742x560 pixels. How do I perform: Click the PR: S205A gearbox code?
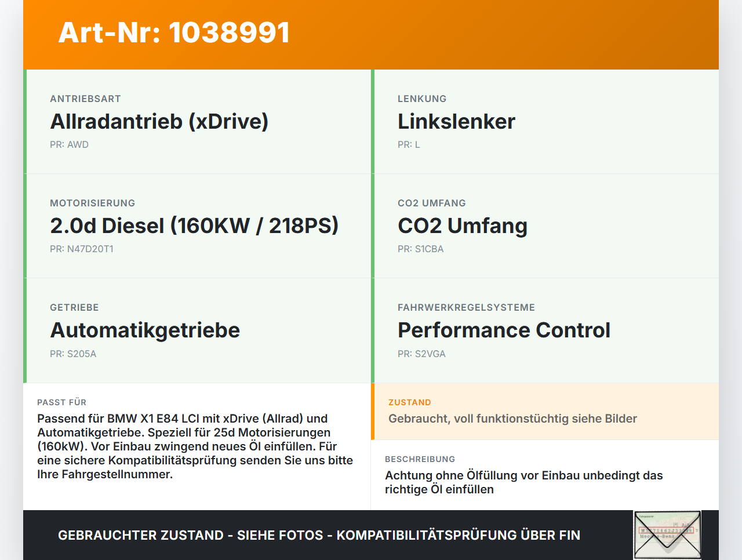(73, 354)
